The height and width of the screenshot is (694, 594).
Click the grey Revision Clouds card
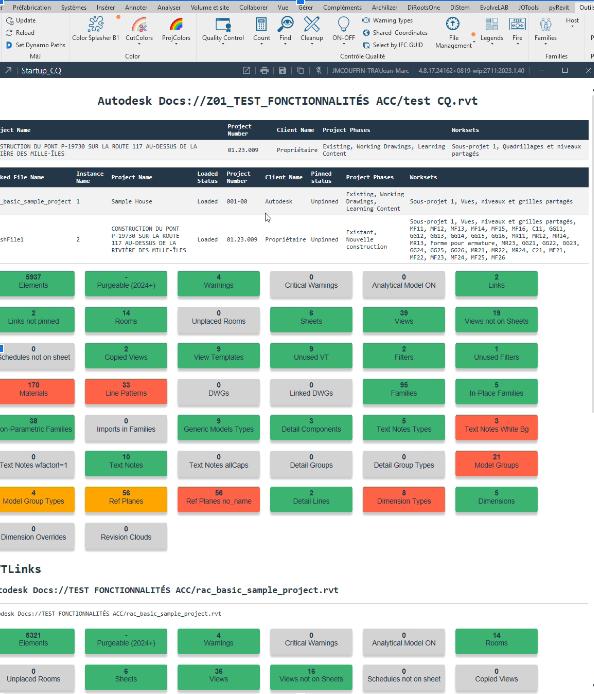click(x=126, y=535)
